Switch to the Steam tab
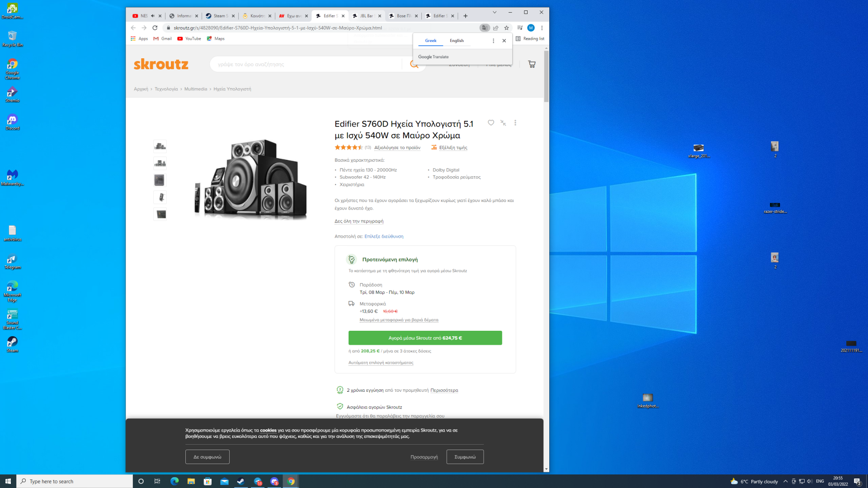Screen dimensions: 868x488 click(x=219, y=16)
